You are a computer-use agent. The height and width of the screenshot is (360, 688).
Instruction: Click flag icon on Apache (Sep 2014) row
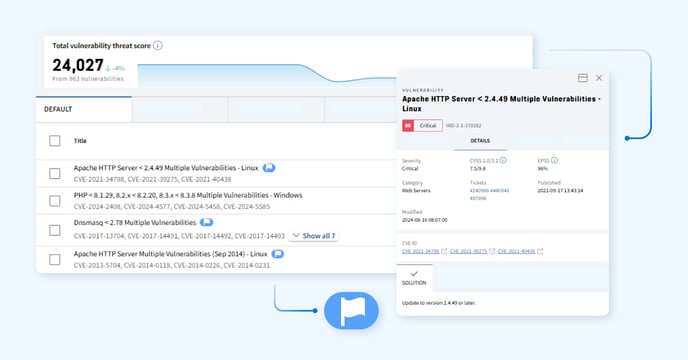(x=277, y=254)
